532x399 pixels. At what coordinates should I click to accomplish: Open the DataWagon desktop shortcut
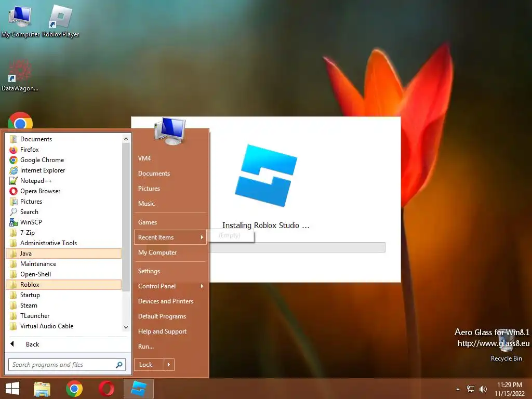[x=20, y=75]
